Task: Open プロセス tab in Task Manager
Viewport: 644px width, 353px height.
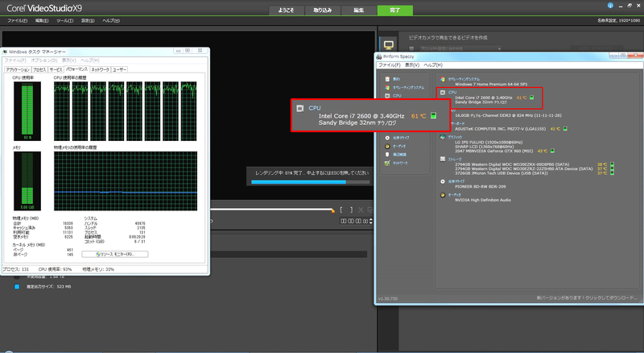Action: [39, 69]
